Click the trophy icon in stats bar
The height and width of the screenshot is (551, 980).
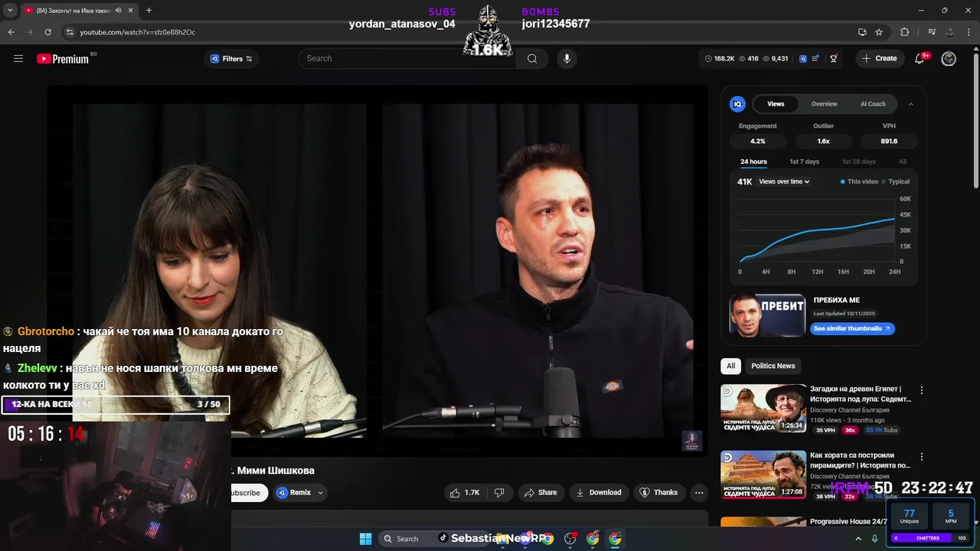point(834,58)
